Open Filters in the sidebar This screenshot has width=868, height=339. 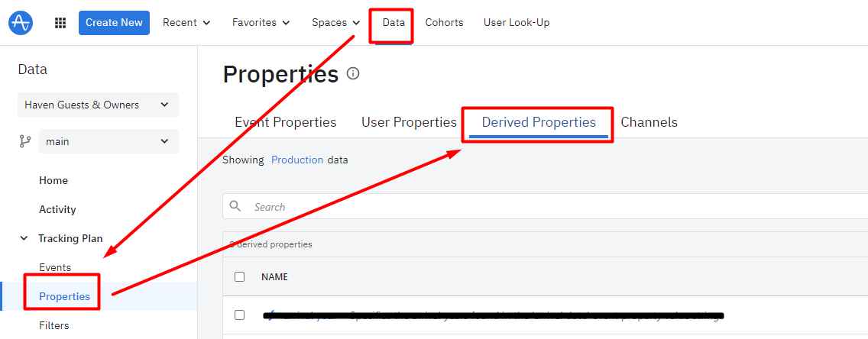pos(54,325)
